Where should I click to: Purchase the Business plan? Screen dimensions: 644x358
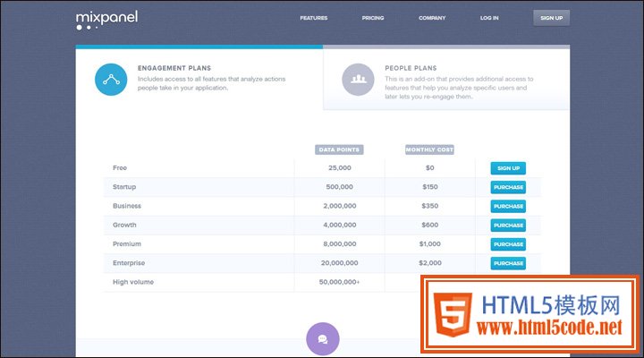coord(508,206)
